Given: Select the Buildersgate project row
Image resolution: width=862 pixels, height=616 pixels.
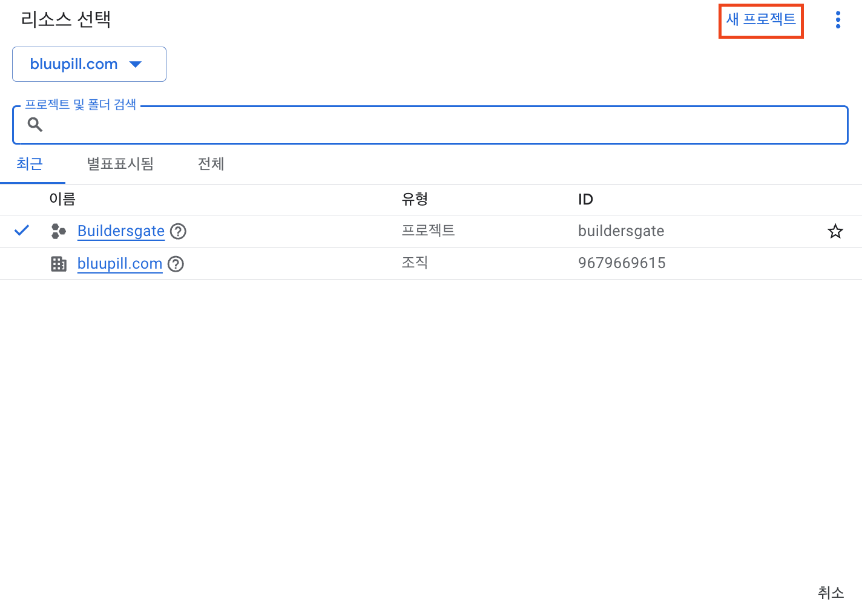Looking at the screenshot, I should 120,231.
